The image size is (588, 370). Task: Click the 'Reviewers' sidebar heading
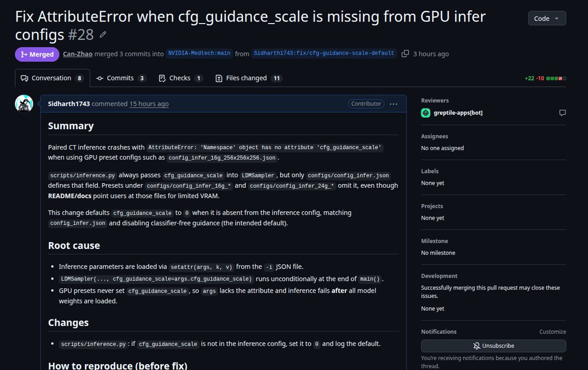[435, 100]
